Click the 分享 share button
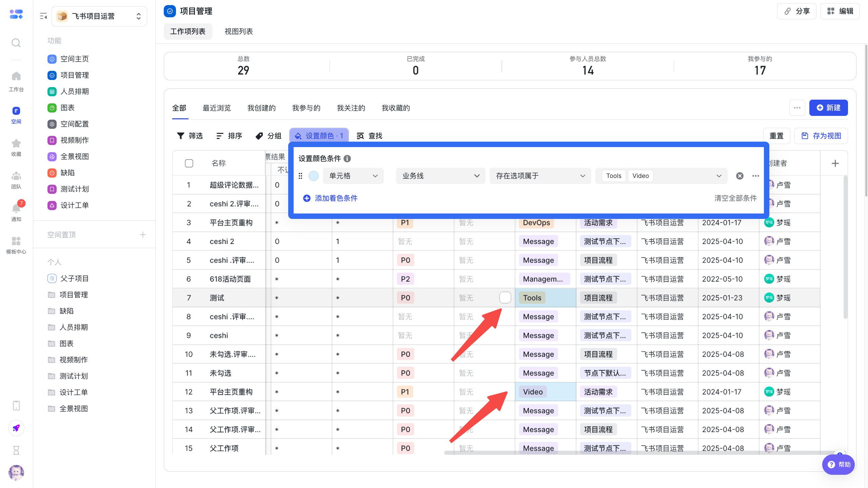 [x=797, y=11]
